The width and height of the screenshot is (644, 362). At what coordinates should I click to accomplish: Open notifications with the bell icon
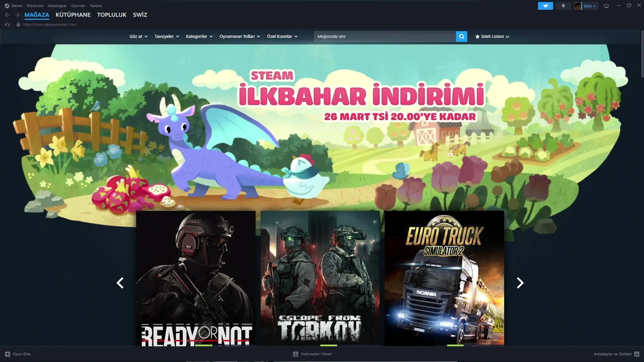[x=563, y=6]
